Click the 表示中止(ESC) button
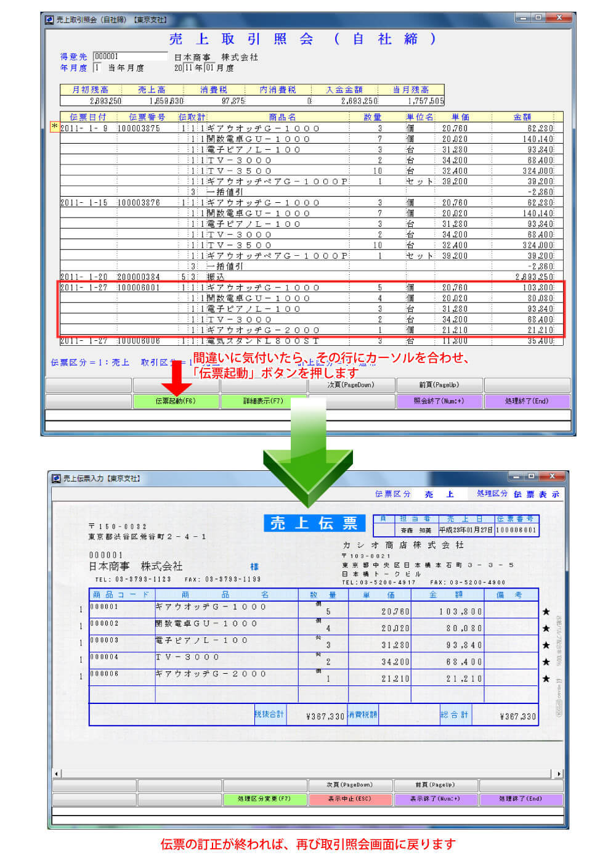616x863 pixels. point(350,800)
